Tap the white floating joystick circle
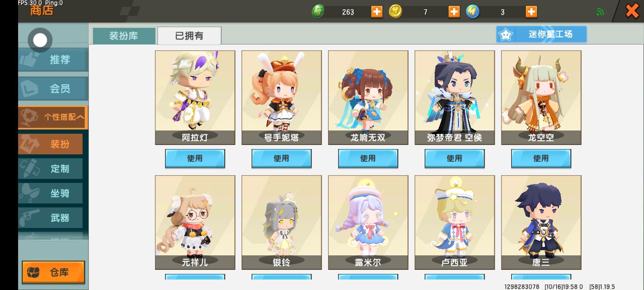Screen dimensions: 644x290 pos(40,40)
